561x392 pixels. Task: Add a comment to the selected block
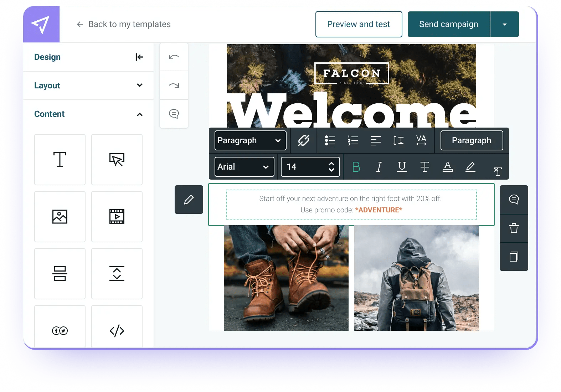click(514, 200)
